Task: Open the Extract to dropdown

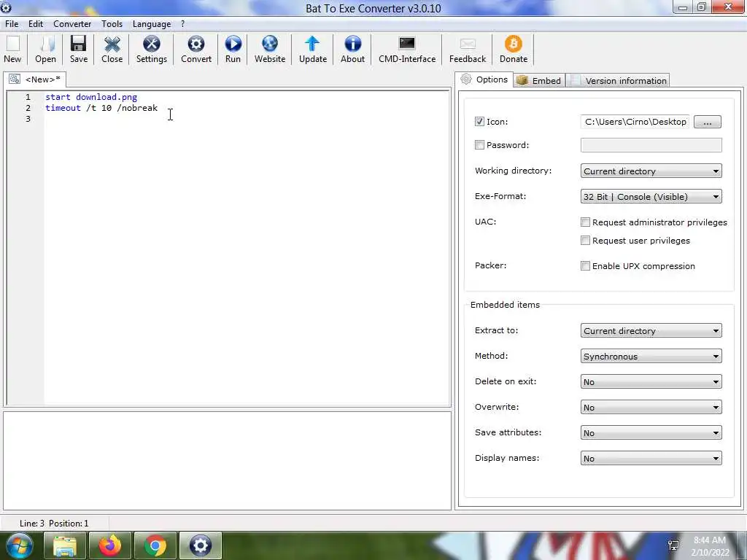Action: [x=651, y=330]
